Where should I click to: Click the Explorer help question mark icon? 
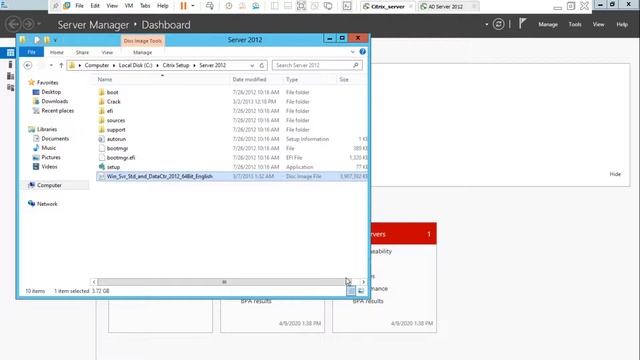coord(362,52)
